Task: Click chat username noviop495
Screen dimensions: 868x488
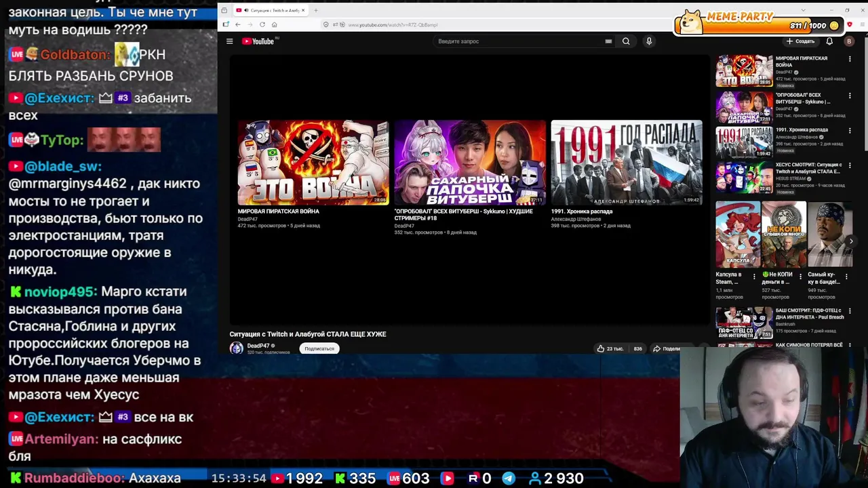Action: (60, 291)
